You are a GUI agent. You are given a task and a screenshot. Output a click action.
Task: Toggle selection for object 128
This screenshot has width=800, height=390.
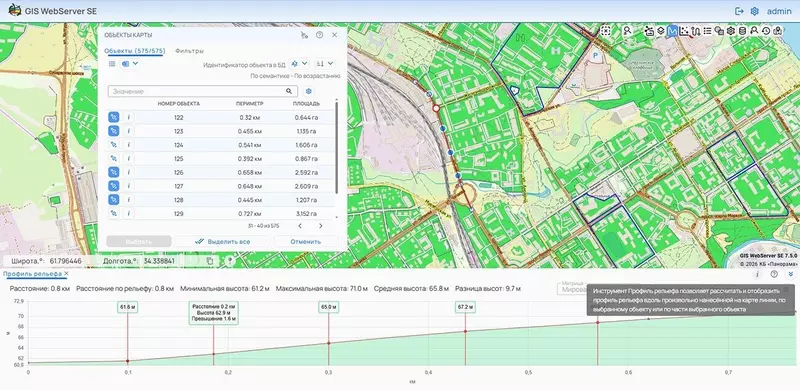coord(114,200)
